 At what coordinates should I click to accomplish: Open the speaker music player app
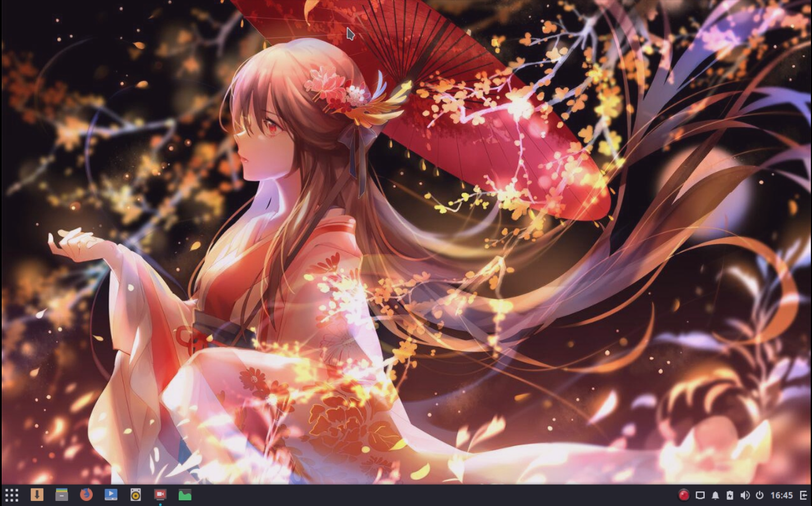[x=135, y=495]
